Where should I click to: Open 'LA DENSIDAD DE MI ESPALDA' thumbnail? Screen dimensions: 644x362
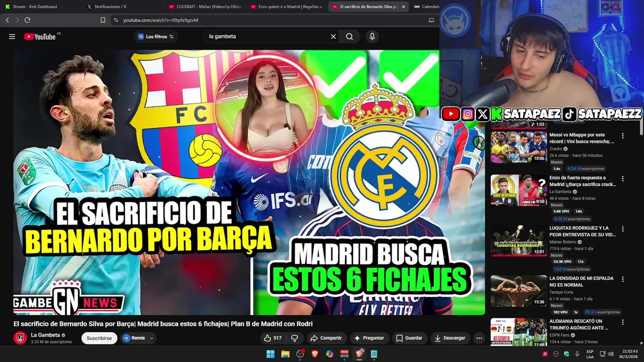[x=519, y=291]
